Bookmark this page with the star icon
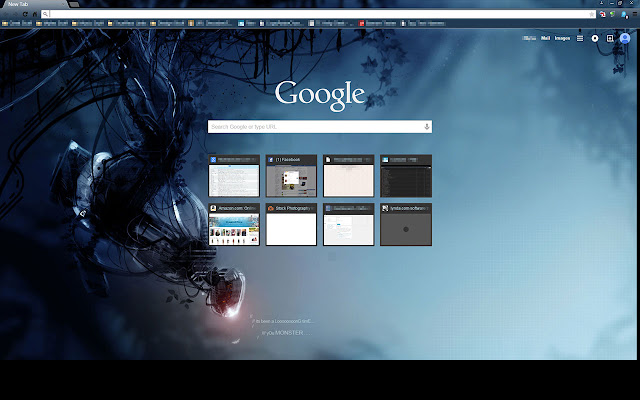Image resolution: width=640 pixels, height=400 pixels. tap(591, 14)
